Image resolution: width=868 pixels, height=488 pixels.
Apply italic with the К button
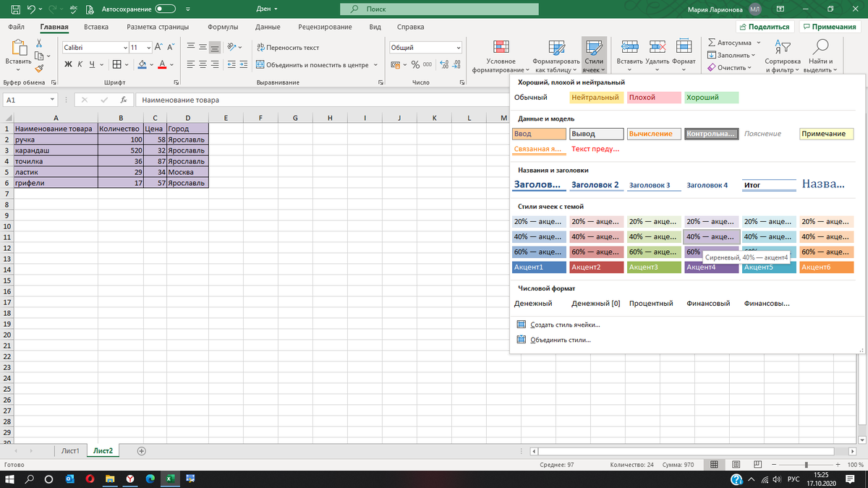click(x=80, y=64)
